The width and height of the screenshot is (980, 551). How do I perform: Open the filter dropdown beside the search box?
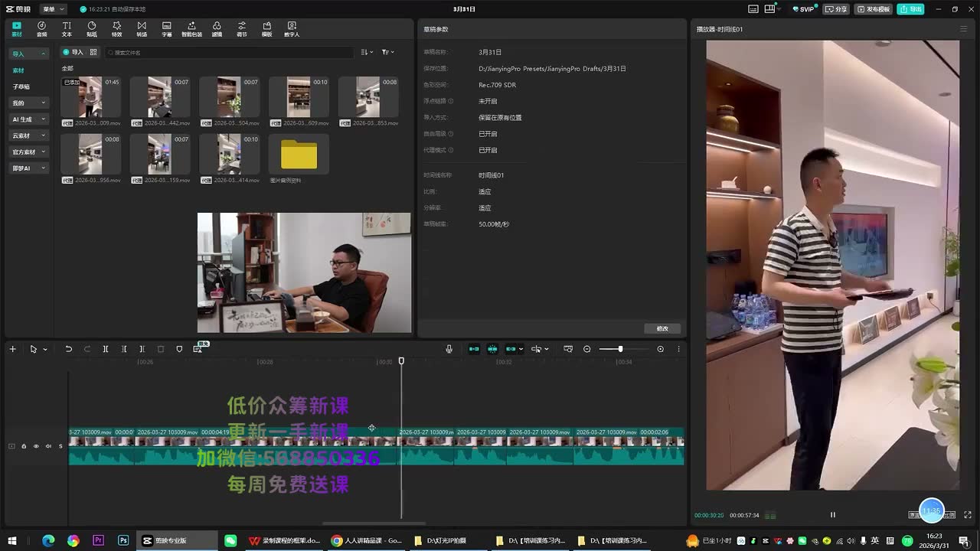pos(387,52)
